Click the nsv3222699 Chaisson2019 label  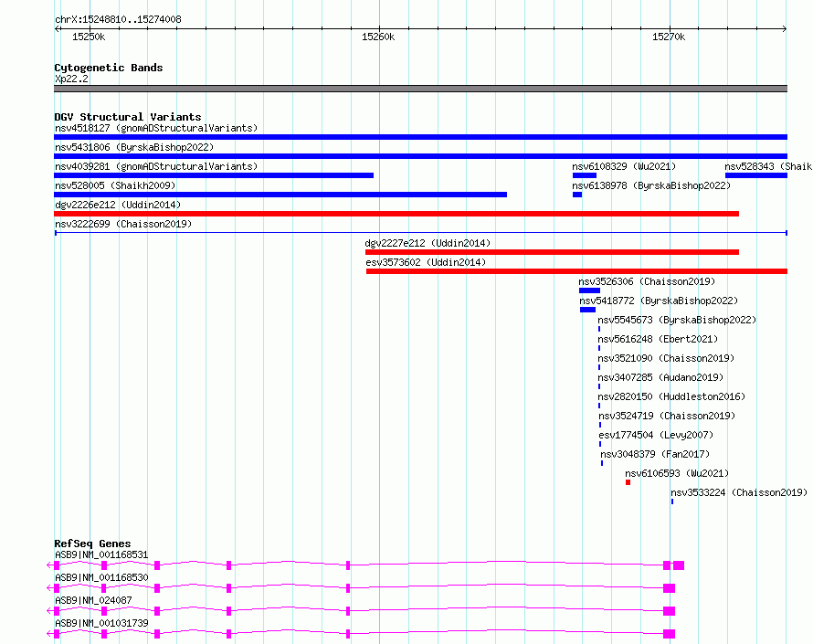[x=123, y=224]
